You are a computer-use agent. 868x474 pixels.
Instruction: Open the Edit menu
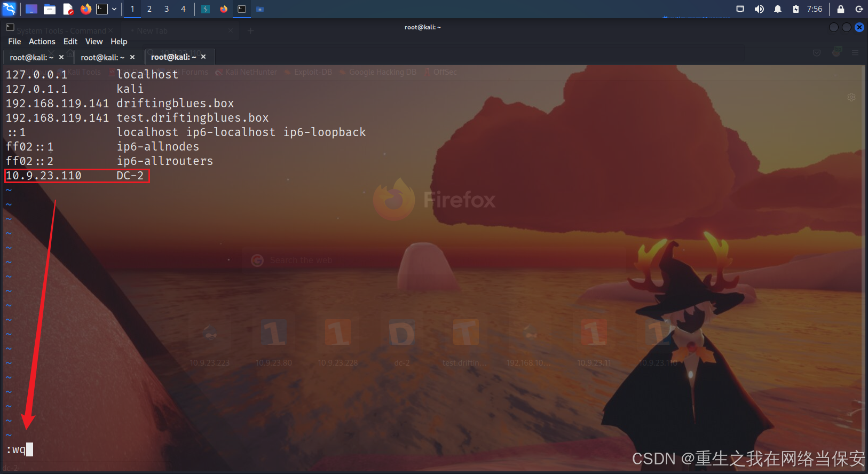pyautogui.click(x=70, y=42)
